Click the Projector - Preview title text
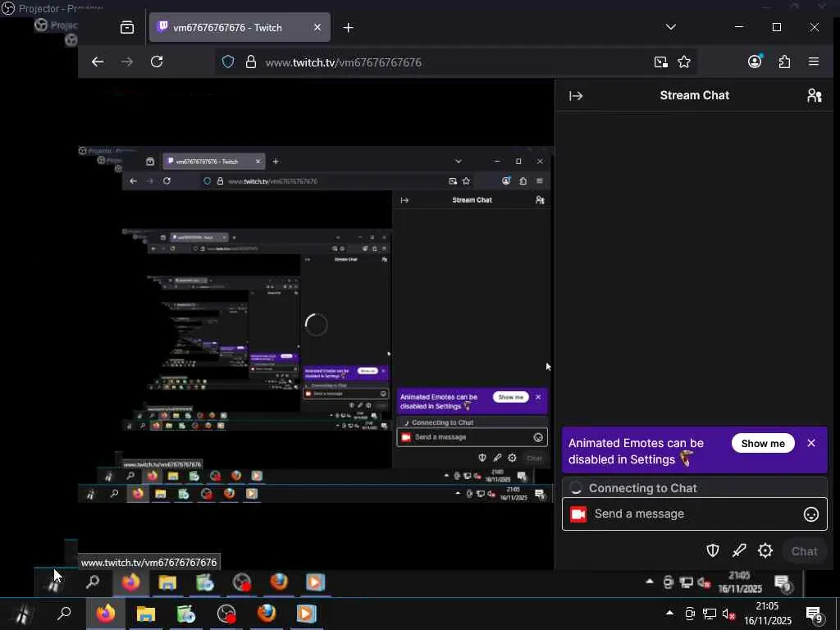 coord(61,8)
